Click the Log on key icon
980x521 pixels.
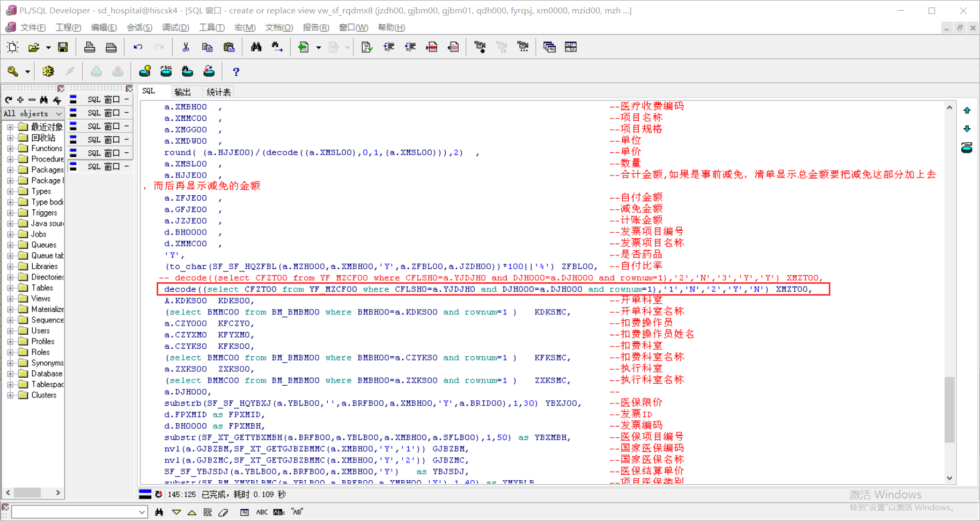(x=13, y=71)
